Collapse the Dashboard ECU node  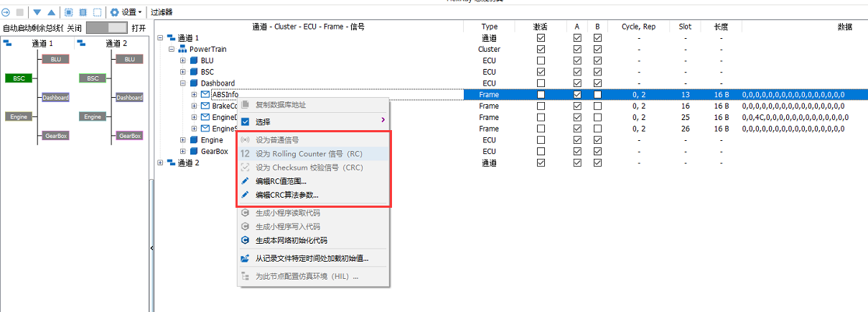point(183,83)
